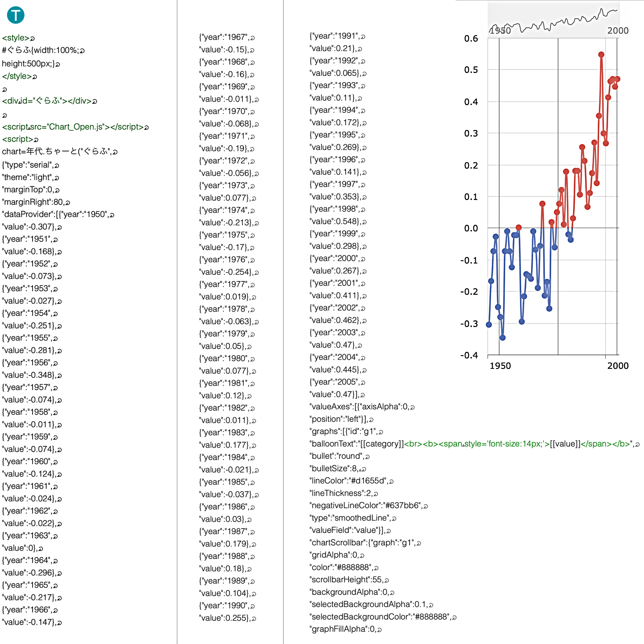The height and width of the screenshot is (644, 644).
Task: Click the "lineThickness":2 line
Action: click(344, 494)
